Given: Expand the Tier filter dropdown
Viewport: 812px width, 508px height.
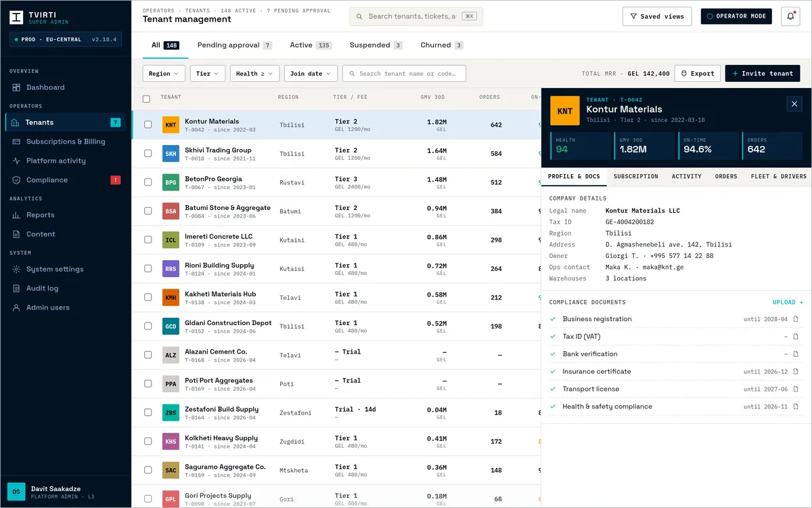Looking at the screenshot, I should [x=208, y=73].
